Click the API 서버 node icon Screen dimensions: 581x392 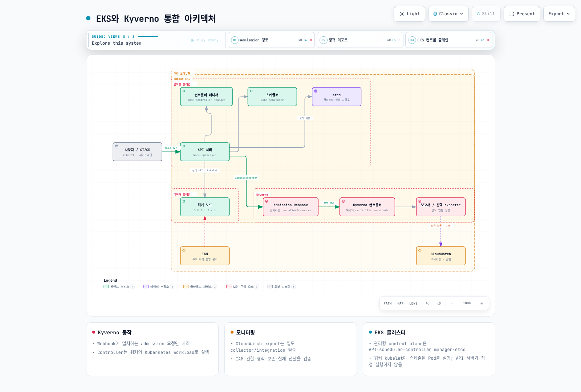(184, 146)
